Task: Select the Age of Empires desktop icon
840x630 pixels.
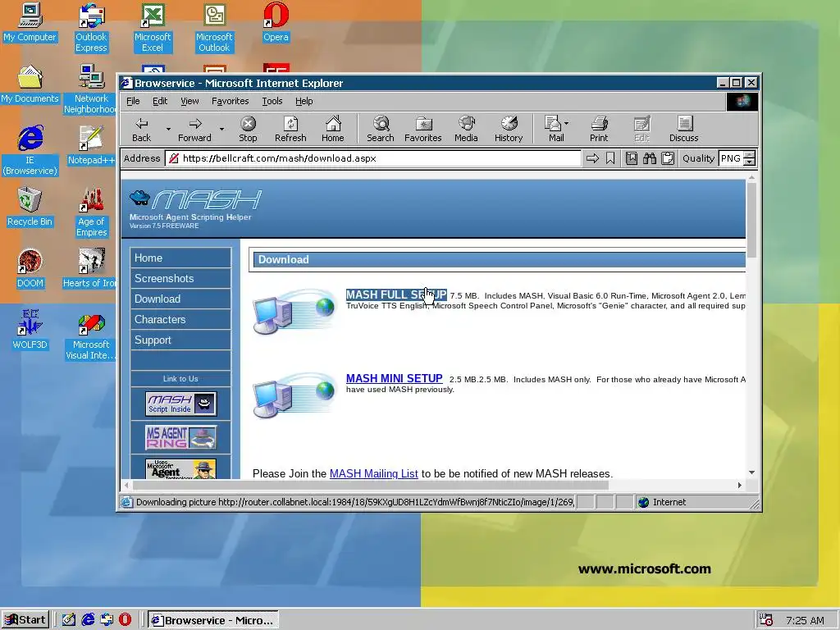Action: (x=91, y=212)
